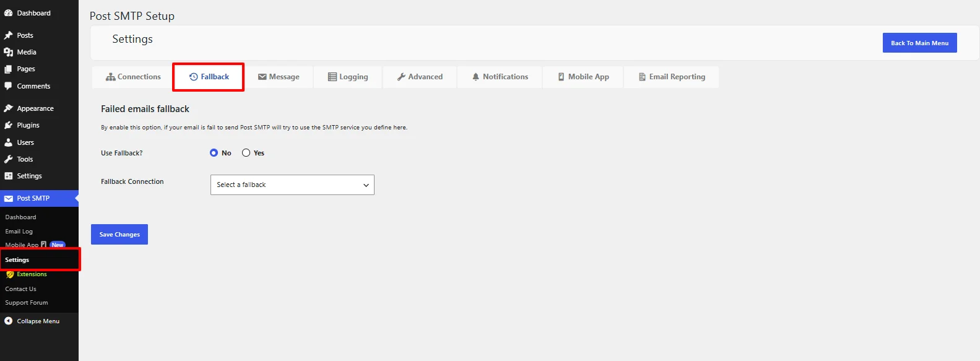Open the Media menu label

pyautogui.click(x=27, y=52)
